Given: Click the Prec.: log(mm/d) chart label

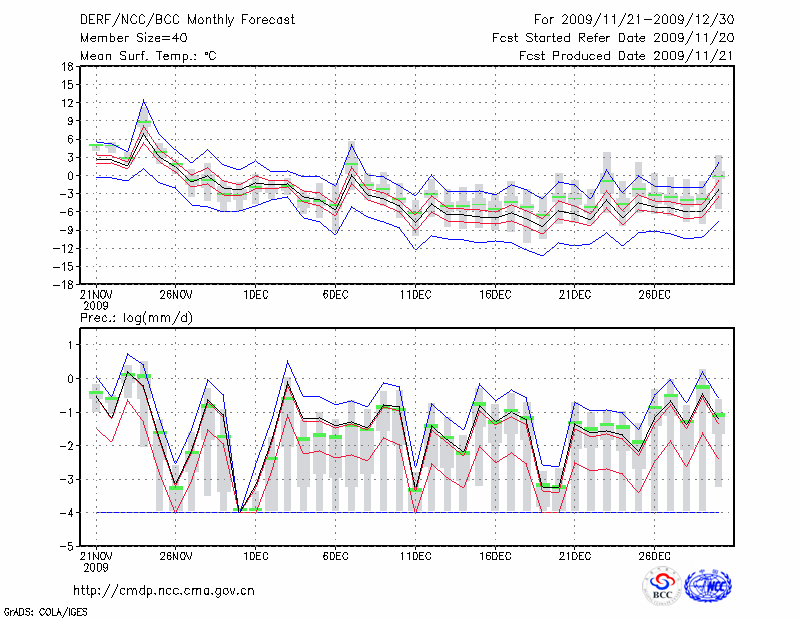Looking at the screenshot, I should click(135, 317).
